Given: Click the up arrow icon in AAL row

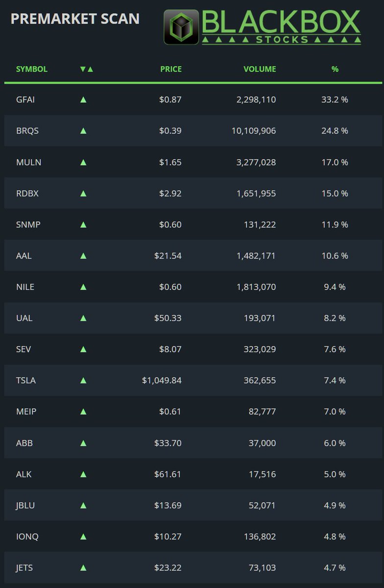Looking at the screenshot, I should coord(83,256).
